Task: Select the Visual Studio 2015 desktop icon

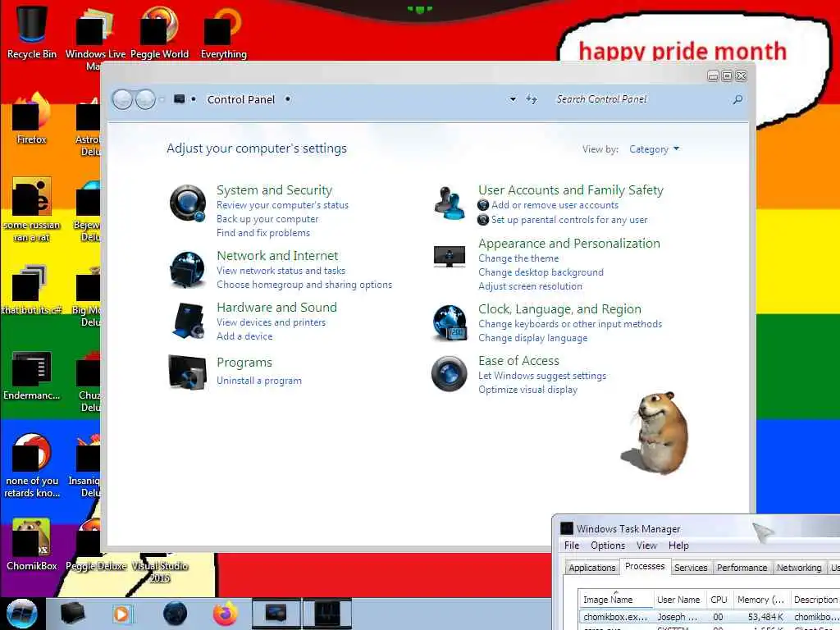Action: coord(159,568)
